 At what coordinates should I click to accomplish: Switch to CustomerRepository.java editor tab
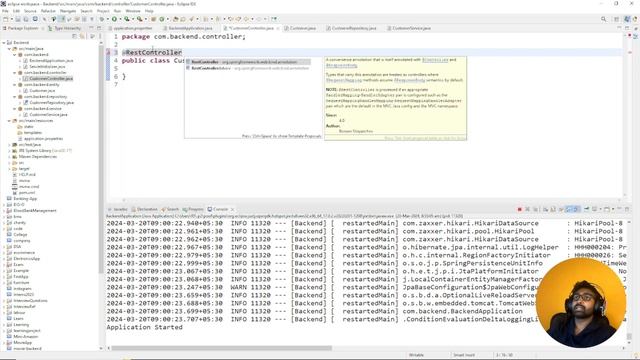[351, 28]
